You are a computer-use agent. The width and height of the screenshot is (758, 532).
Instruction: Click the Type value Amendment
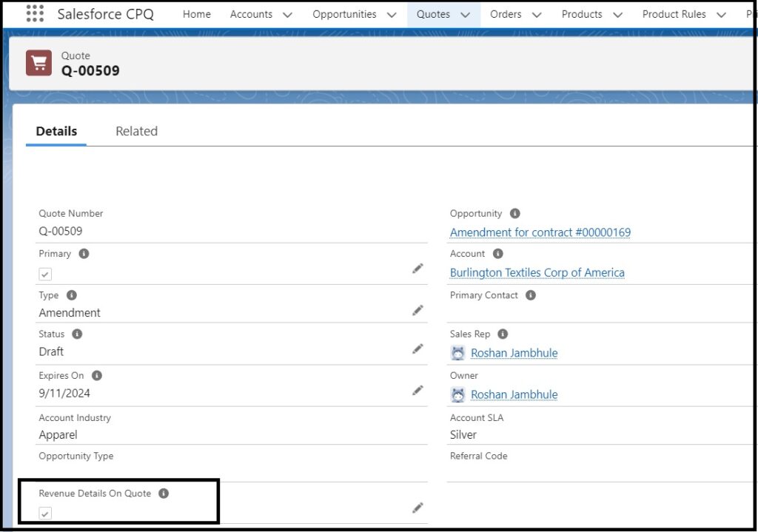(x=70, y=313)
